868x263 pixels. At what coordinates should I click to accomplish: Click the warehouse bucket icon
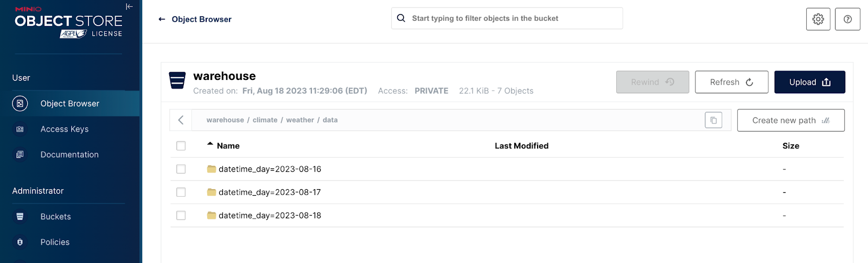(x=177, y=80)
